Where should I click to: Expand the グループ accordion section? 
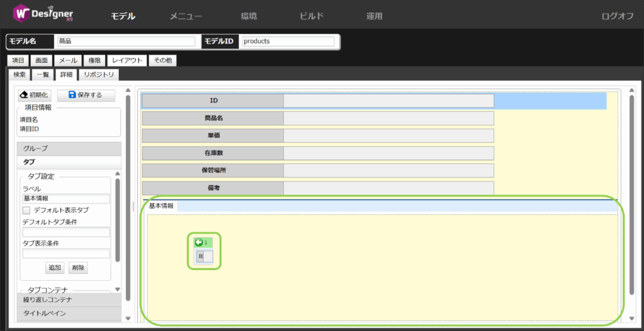[69, 148]
